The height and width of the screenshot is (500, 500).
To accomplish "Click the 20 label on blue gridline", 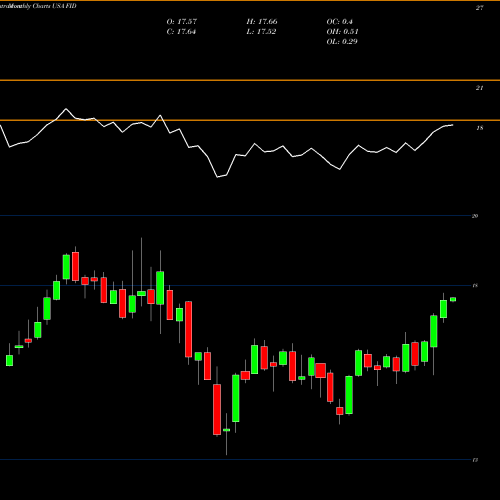I will pos(475,216).
